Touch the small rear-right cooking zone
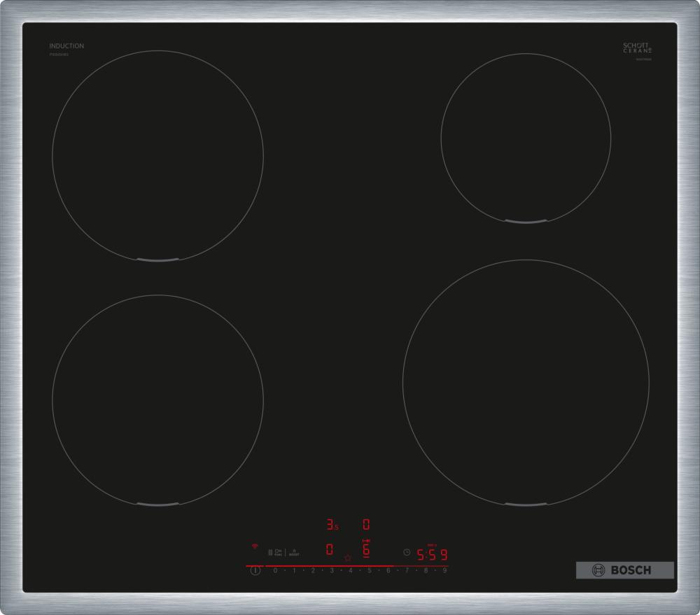This screenshot has width=700, height=615. click(x=526, y=138)
